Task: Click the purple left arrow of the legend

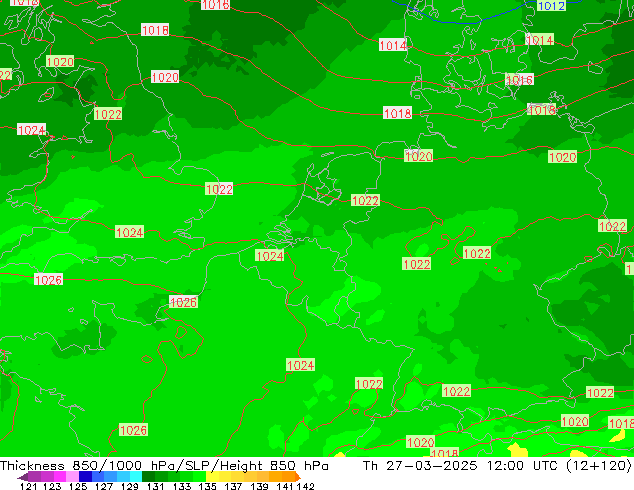Action: pos(22,477)
